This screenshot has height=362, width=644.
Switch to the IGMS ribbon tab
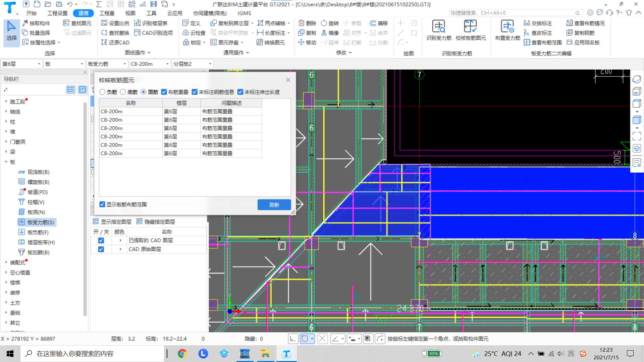click(x=244, y=13)
